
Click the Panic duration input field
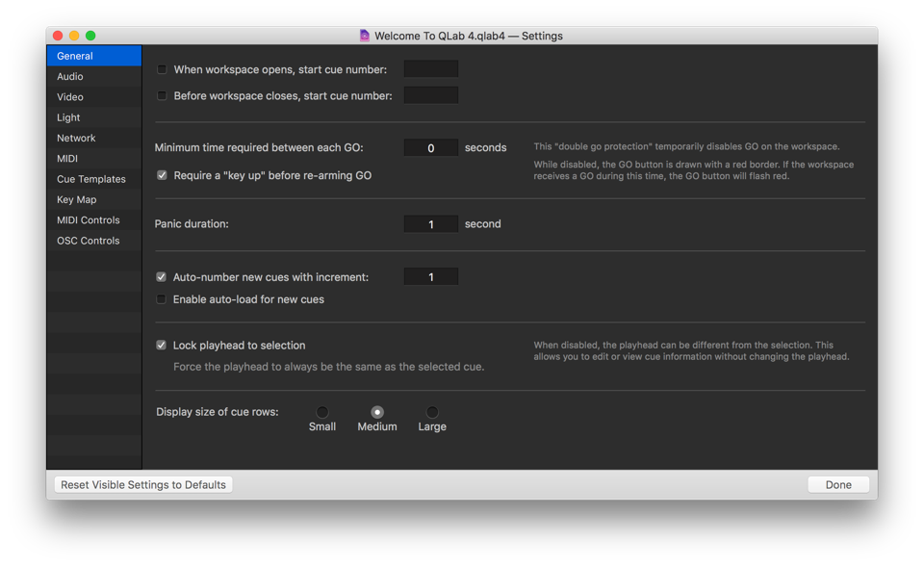tap(430, 224)
